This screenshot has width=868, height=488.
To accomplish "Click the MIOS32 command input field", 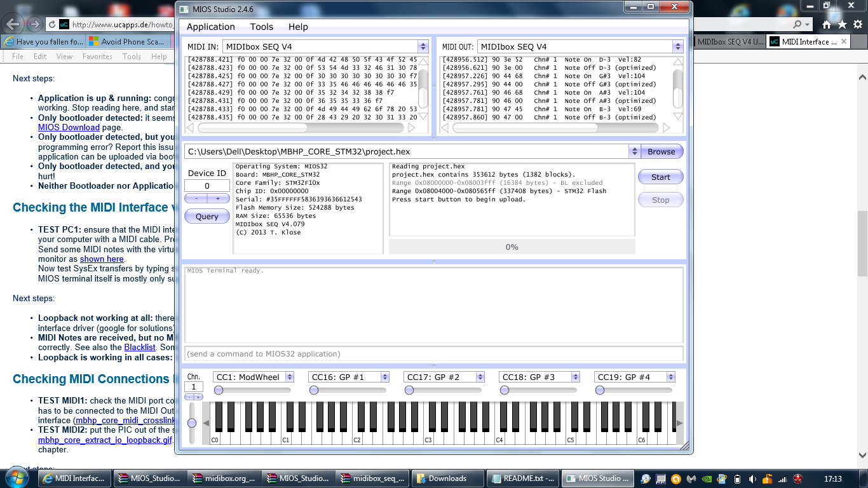I will 434,353.
